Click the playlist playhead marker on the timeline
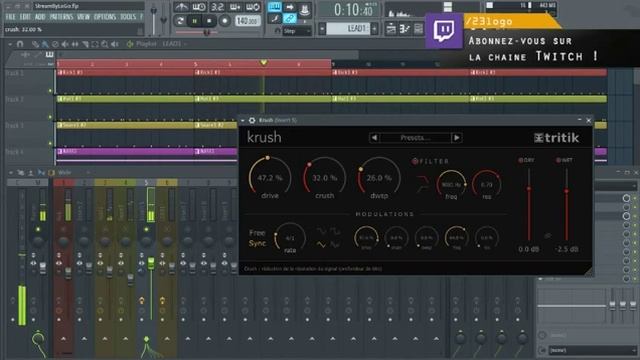The width and height of the screenshot is (640, 360). 264,62
